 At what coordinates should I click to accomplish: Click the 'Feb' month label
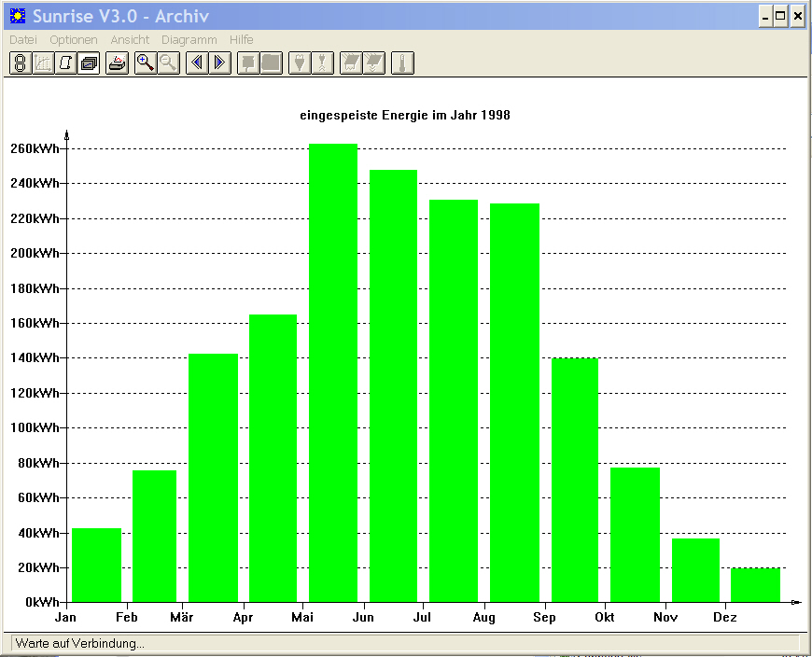click(x=126, y=617)
